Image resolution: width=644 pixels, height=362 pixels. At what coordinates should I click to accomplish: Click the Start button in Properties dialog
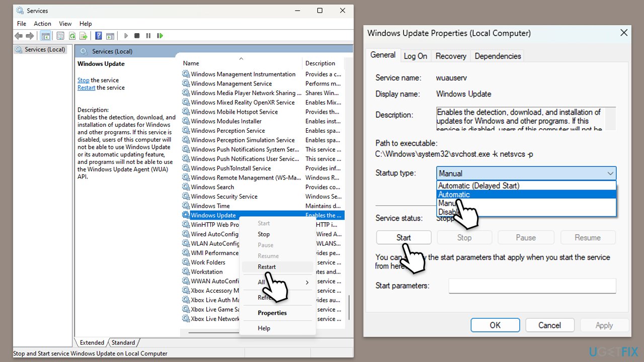pyautogui.click(x=404, y=238)
